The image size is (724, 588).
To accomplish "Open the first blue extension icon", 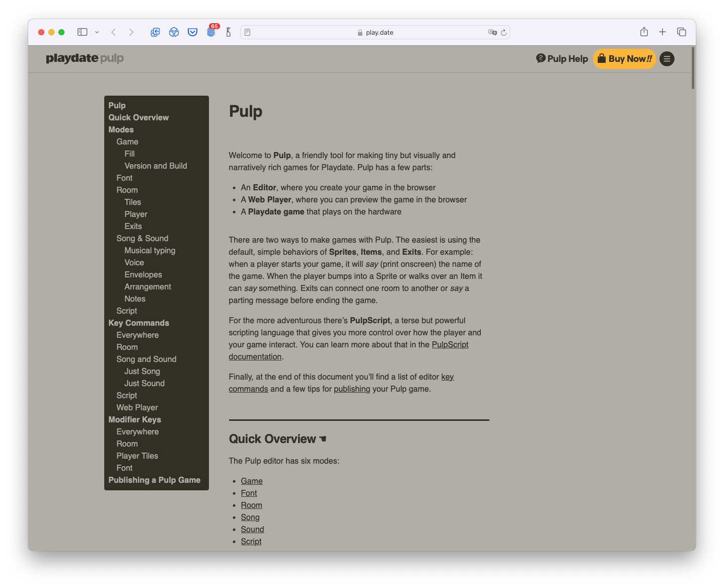I will pos(155,32).
